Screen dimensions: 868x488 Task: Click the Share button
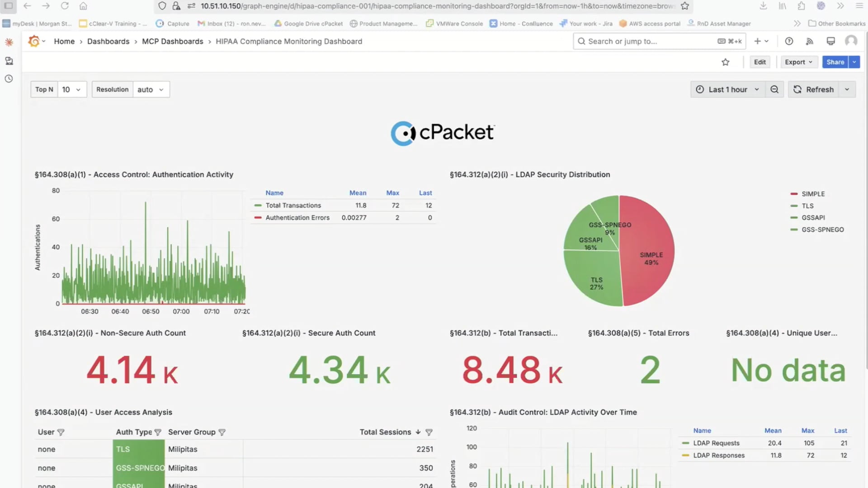coord(835,62)
